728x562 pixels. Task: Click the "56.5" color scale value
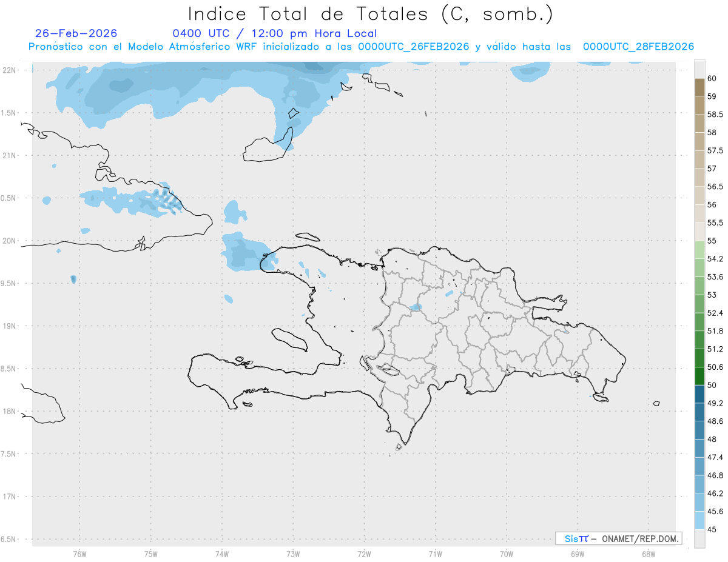[x=715, y=187]
